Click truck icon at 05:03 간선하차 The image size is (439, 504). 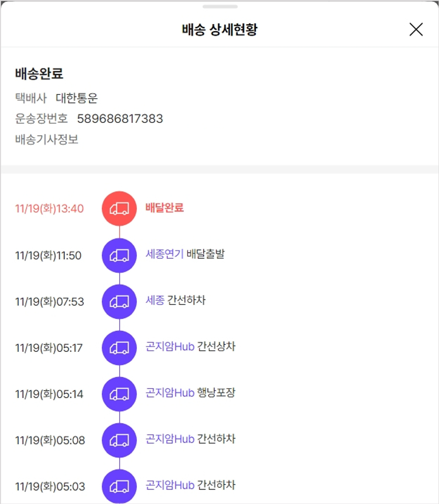(x=119, y=486)
